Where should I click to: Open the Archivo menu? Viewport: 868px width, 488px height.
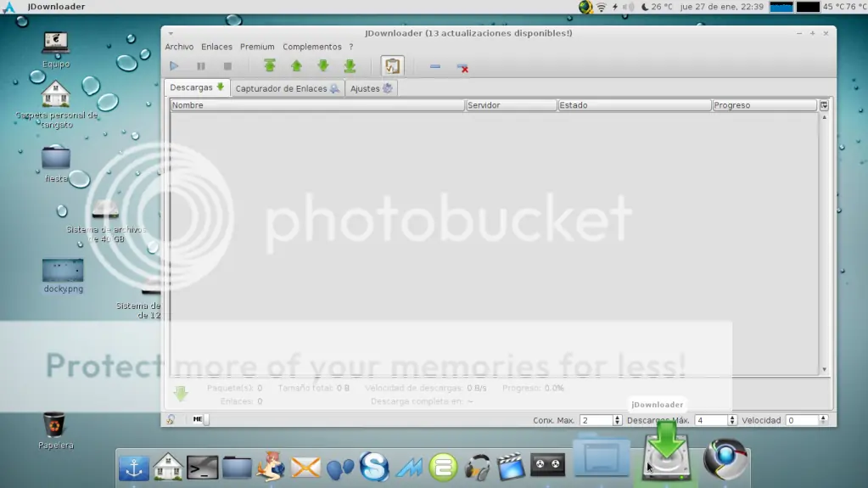point(179,47)
